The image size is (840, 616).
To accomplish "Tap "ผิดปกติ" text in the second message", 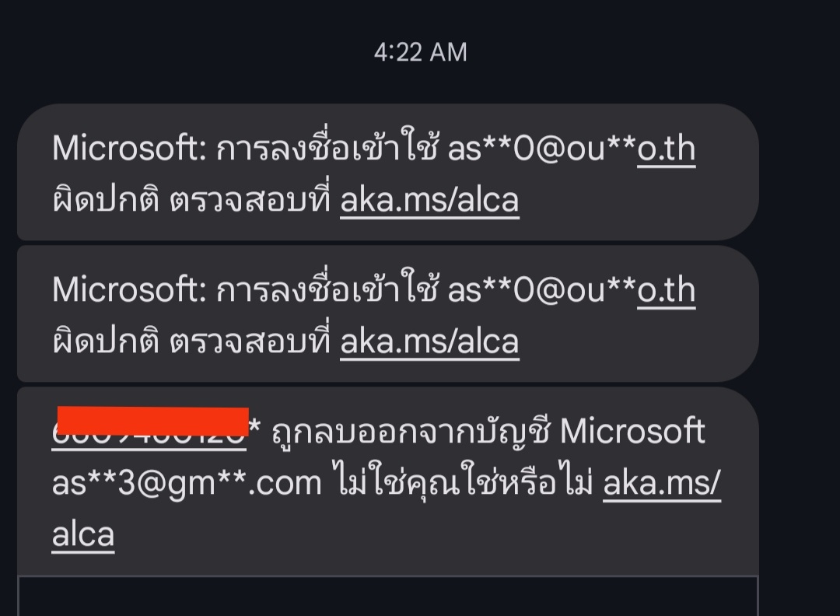I will pos(106,341).
